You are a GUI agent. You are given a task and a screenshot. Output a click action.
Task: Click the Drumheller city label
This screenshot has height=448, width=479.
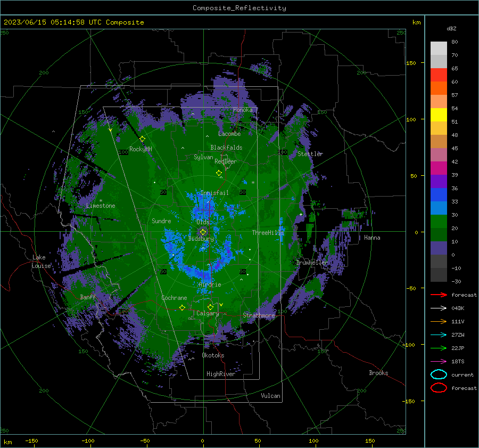pyautogui.click(x=312, y=263)
